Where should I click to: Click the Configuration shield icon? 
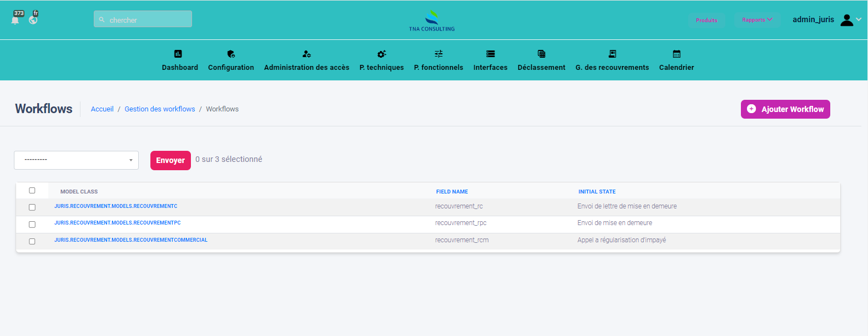click(x=231, y=54)
